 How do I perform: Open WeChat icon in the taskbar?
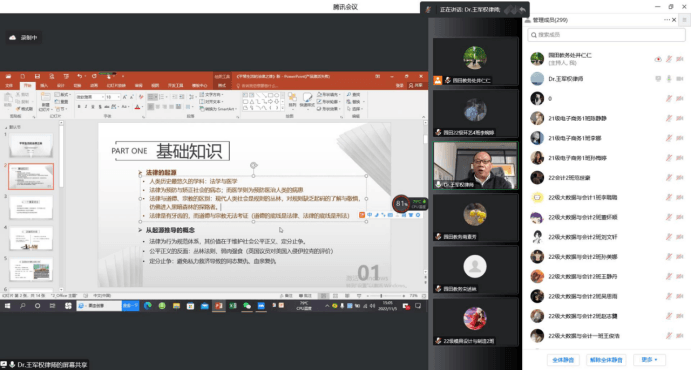click(247, 306)
